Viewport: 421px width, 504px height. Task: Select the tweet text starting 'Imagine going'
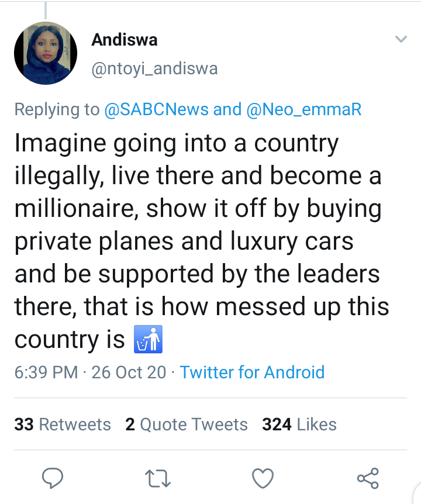[199, 241]
